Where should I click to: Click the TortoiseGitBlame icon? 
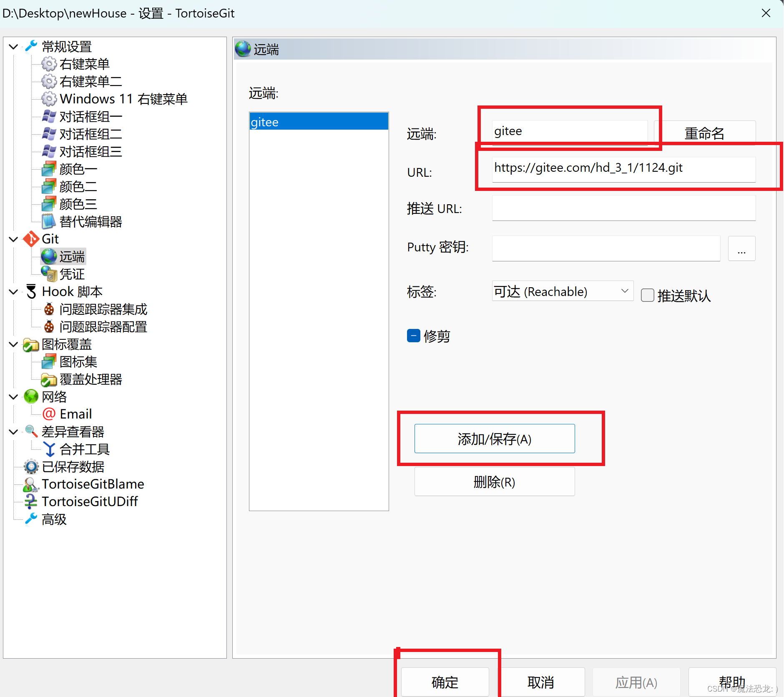pos(31,484)
